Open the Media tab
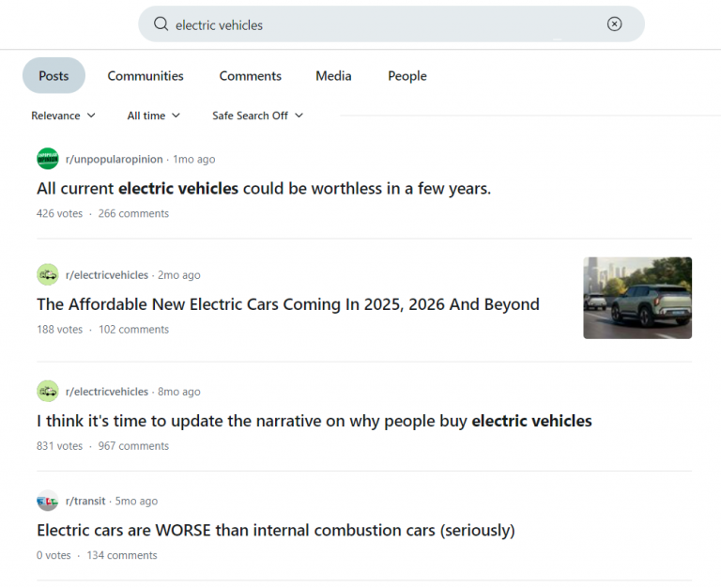This screenshot has height=588, width=721. [333, 76]
